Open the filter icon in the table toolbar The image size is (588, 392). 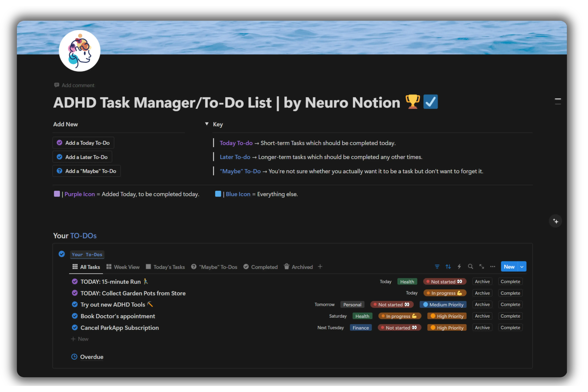click(437, 266)
